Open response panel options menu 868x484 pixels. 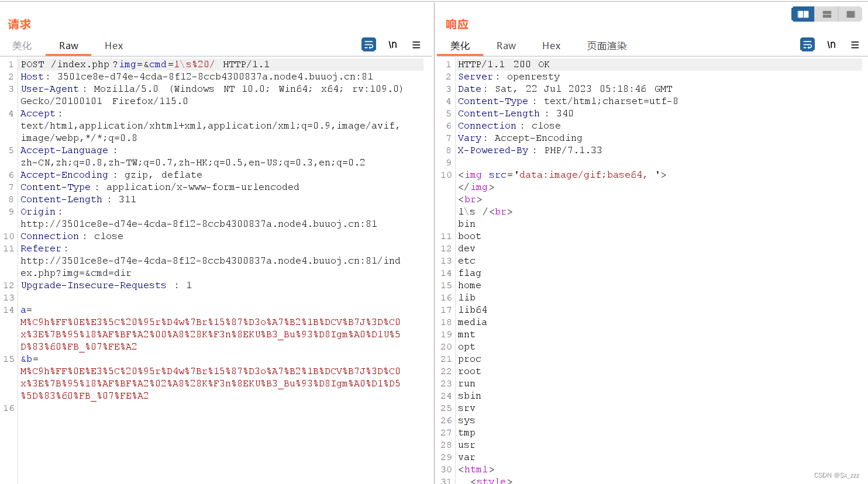point(855,44)
